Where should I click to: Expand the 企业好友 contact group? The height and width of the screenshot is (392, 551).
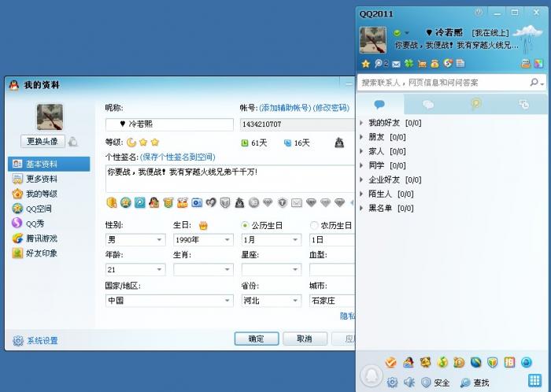361,179
